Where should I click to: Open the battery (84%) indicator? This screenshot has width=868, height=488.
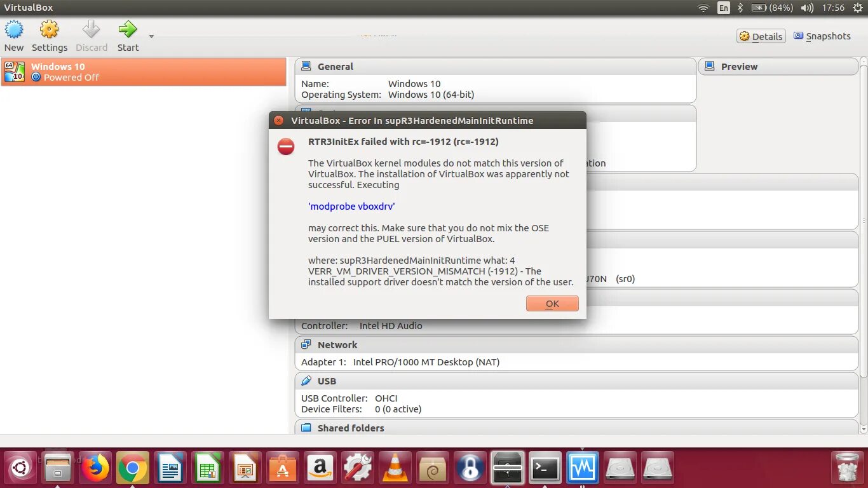coord(772,8)
